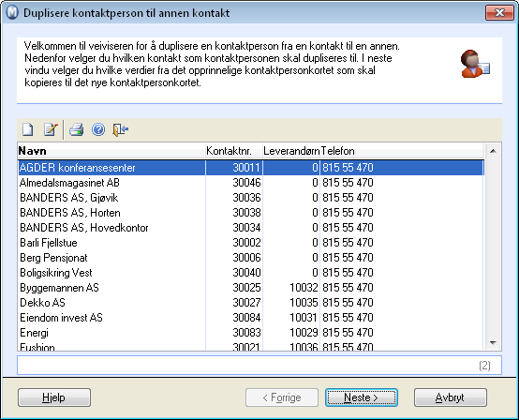Viewport: 519px width, 420px height.
Task: Sort list by Telefon column header
Action: point(402,151)
